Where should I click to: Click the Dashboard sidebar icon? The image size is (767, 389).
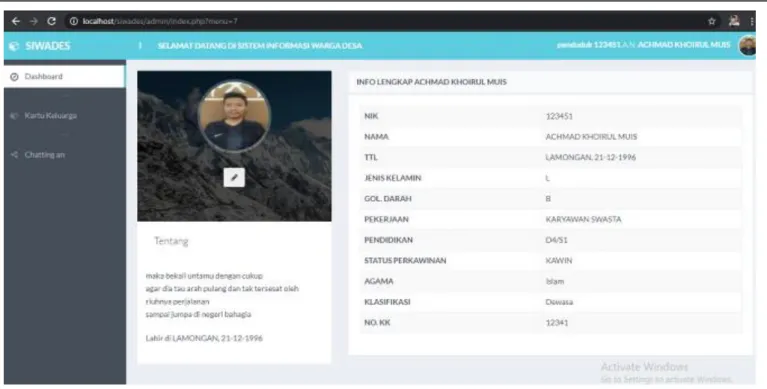click(14, 77)
